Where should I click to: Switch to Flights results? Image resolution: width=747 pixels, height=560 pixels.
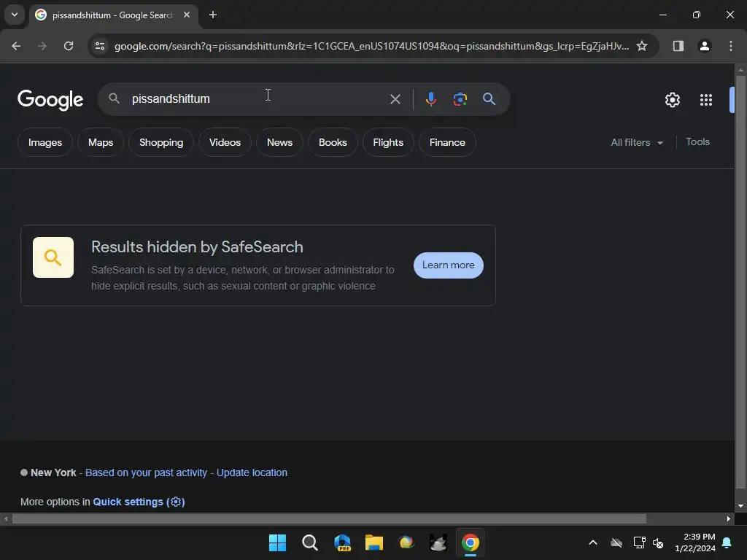pos(388,142)
